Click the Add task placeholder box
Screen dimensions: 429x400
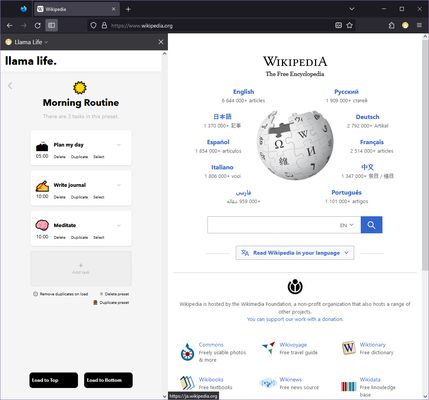pos(81,269)
